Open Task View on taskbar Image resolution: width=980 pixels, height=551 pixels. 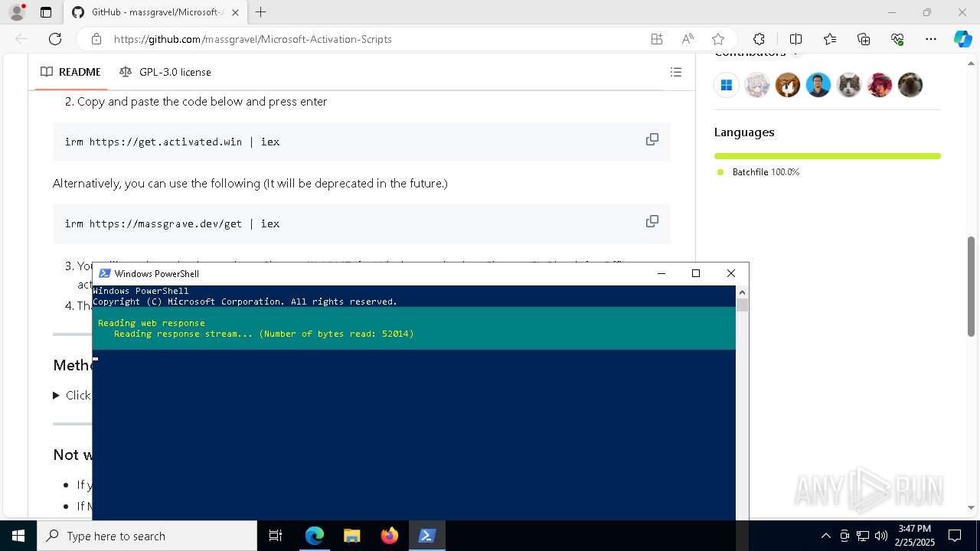tap(276, 536)
